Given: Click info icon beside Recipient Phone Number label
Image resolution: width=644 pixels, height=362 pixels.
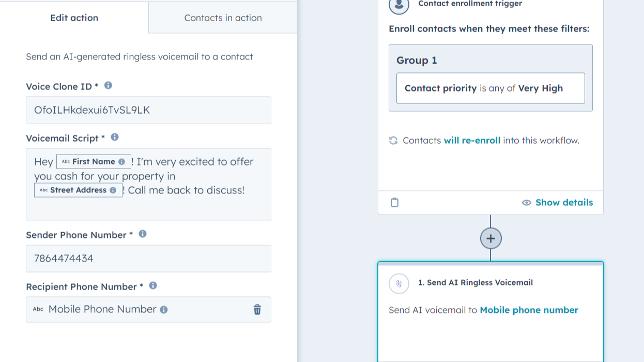Looking at the screenshot, I should [x=153, y=286].
